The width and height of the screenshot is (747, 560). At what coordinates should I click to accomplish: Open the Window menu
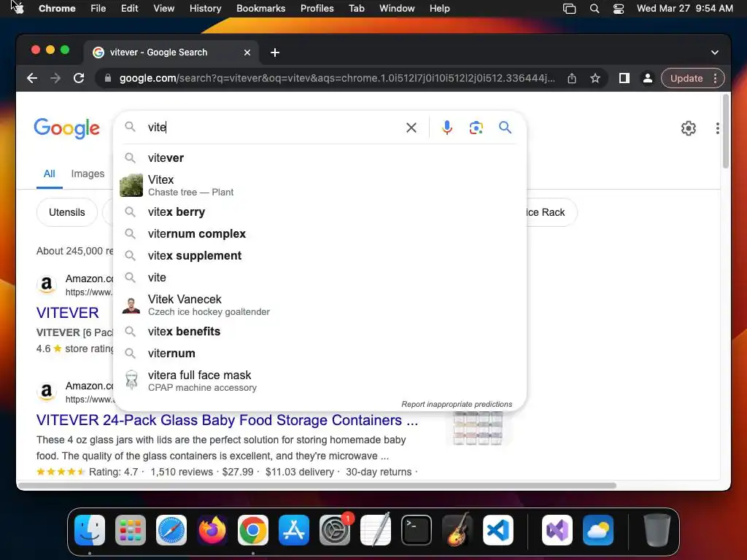pos(397,9)
